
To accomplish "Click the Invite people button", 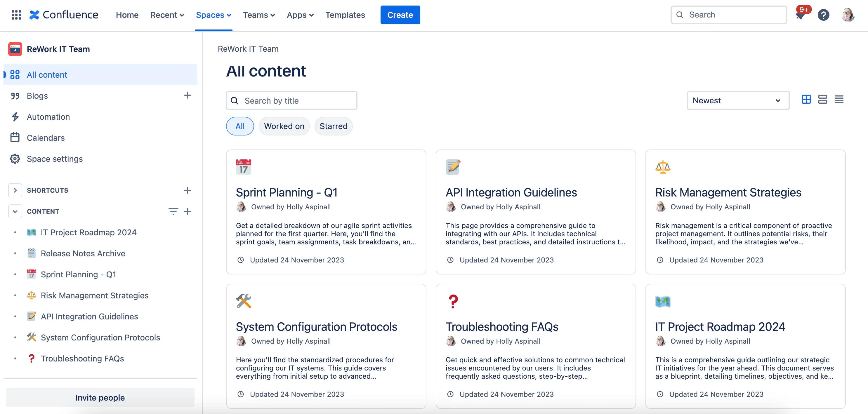I will [100, 397].
